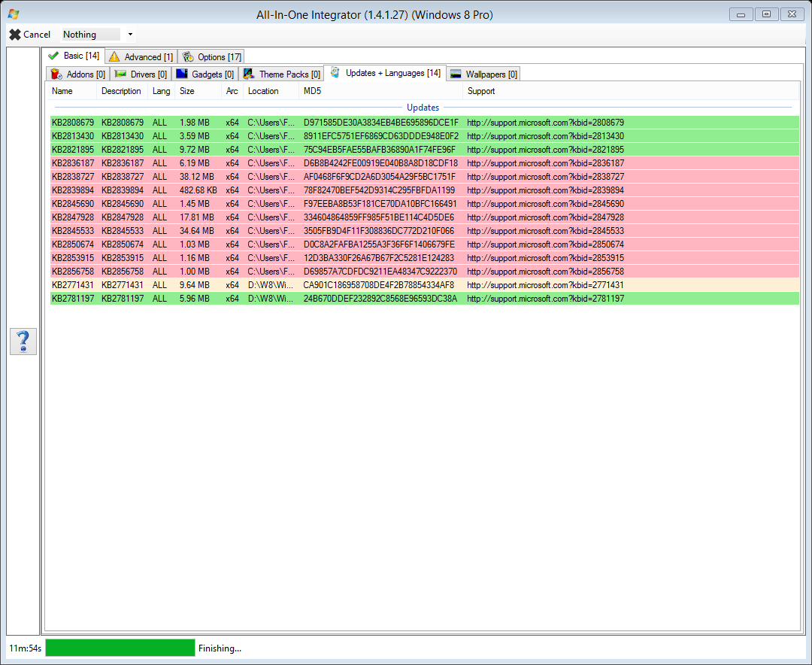Screen dimensions: 812x665
Task: Select the Updates + Languages [14] tab
Action: (385, 73)
